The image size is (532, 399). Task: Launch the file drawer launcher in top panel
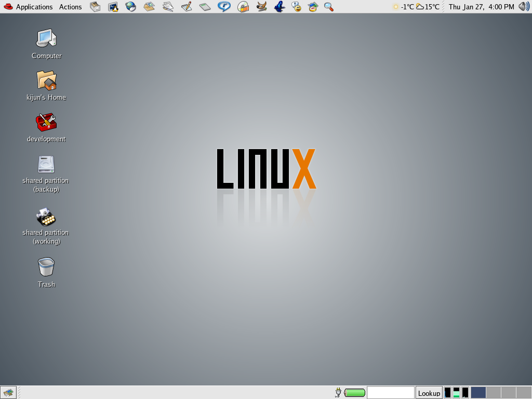95,6
